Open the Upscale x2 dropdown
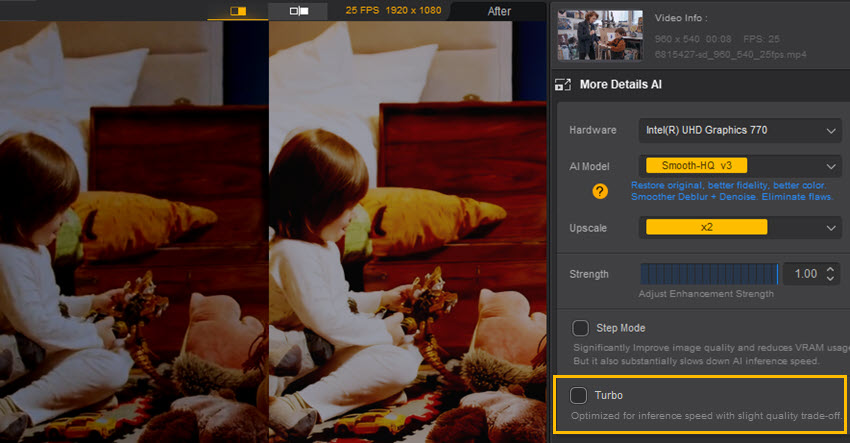 click(739, 228)
